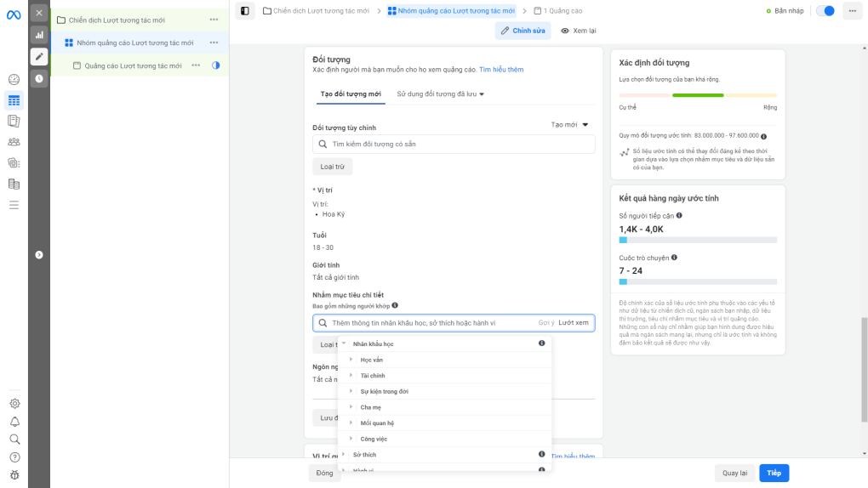Screen dimensions: 868x488
Task: Select Gợi ý in targeting field
Action: (x=545, y=322)
